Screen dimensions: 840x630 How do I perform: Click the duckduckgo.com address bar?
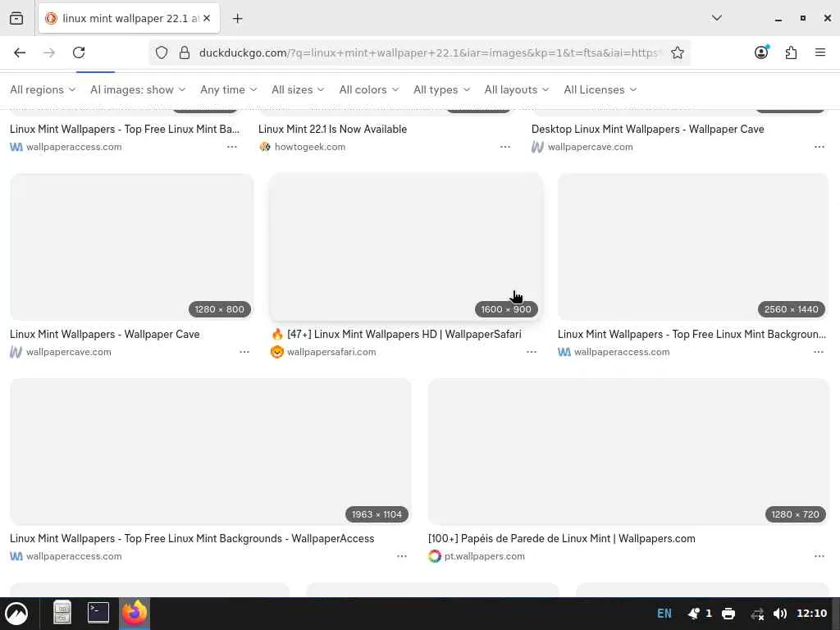click(428, 52)
